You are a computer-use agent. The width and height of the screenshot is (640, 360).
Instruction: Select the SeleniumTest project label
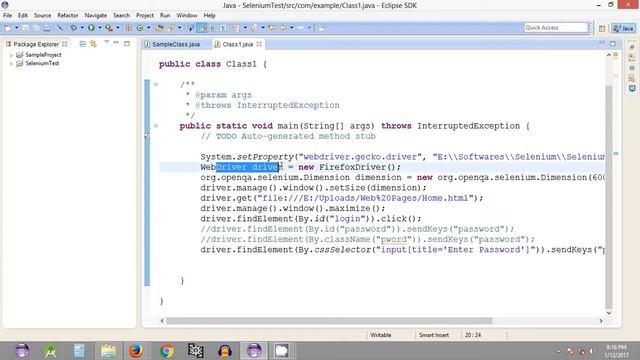(42, 63)
